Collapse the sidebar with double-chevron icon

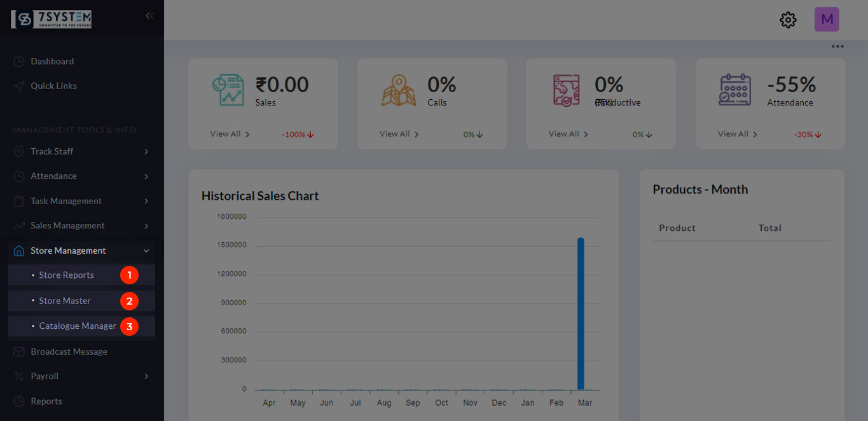(x=149, y=16)
